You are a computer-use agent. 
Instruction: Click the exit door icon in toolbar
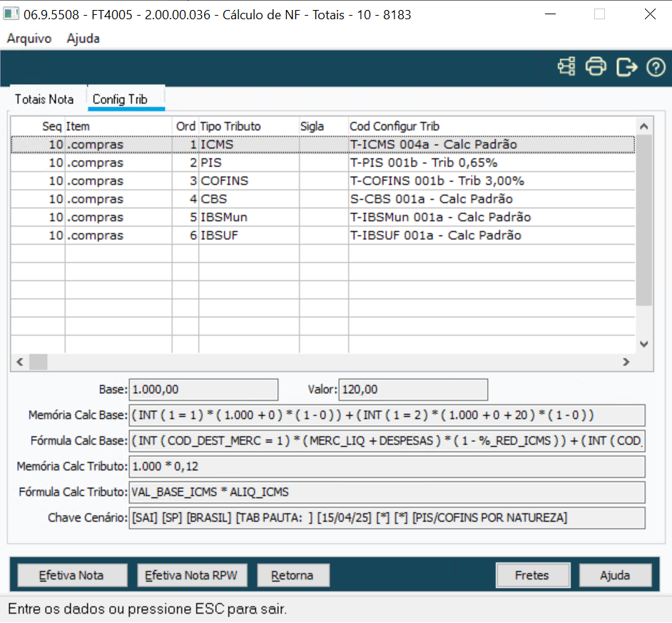pyautogui.click(x=626, y=67)
